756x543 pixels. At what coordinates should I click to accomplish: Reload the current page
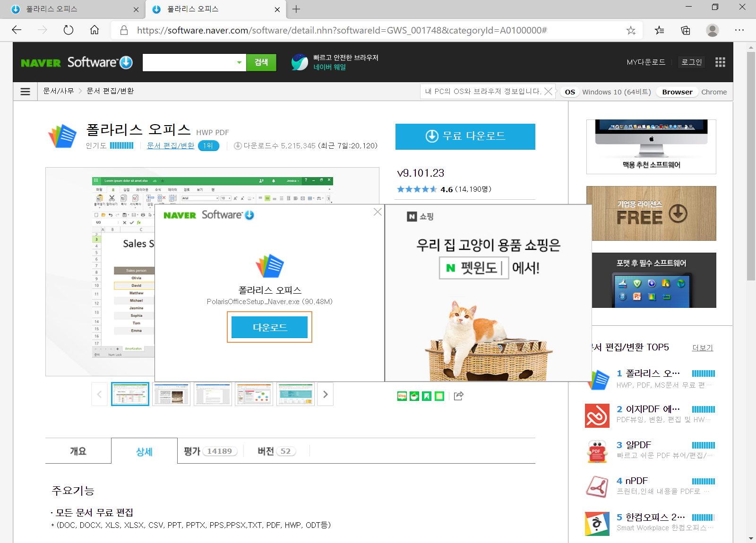pyautogui.click(x=69, y=30)
